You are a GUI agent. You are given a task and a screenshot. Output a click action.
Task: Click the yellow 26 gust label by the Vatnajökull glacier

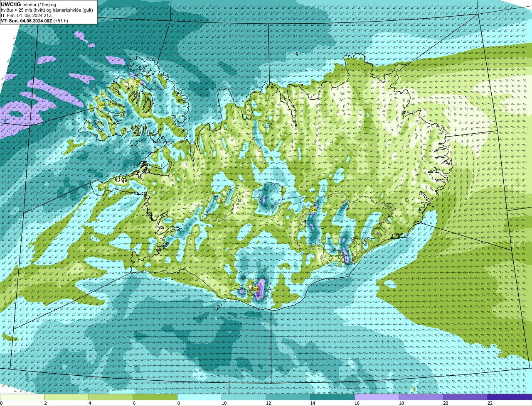point(314,210)
